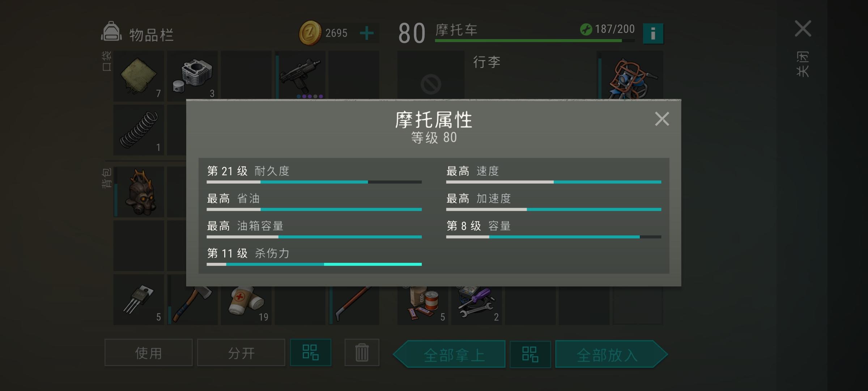Click the 杀伤力 damage level bar
Viewport: 868px width, 391px height.
pyautogui.click(x=314, y=264)
